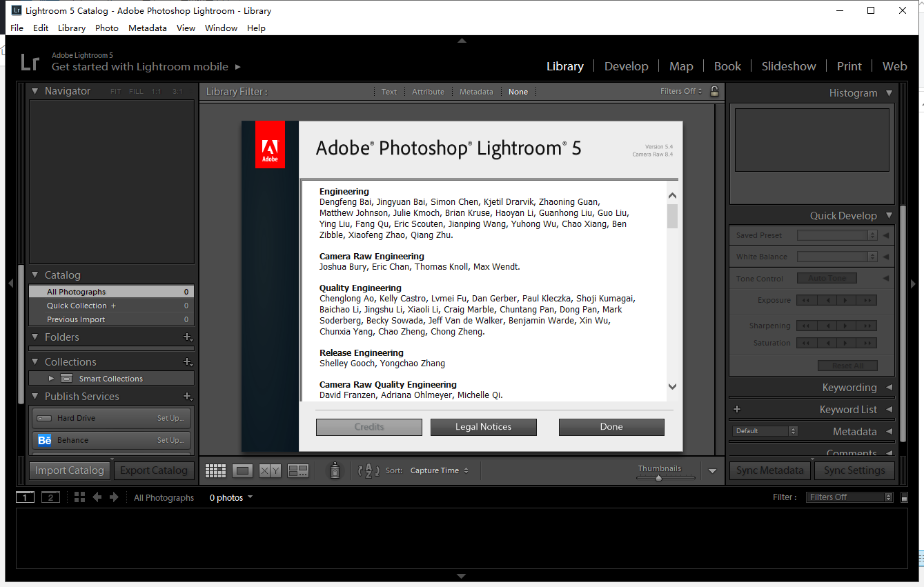The height and width of the screenshot is (587, 924).
Task: Click the Thumbnails size slider
Action: pyautogui.click(x=659, y=477)
